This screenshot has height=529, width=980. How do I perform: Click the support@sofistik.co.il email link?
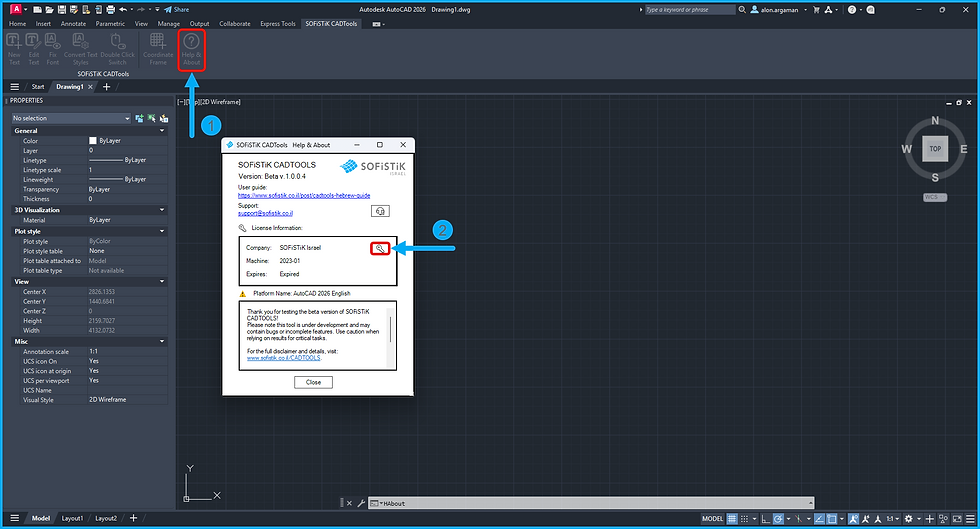265,213
